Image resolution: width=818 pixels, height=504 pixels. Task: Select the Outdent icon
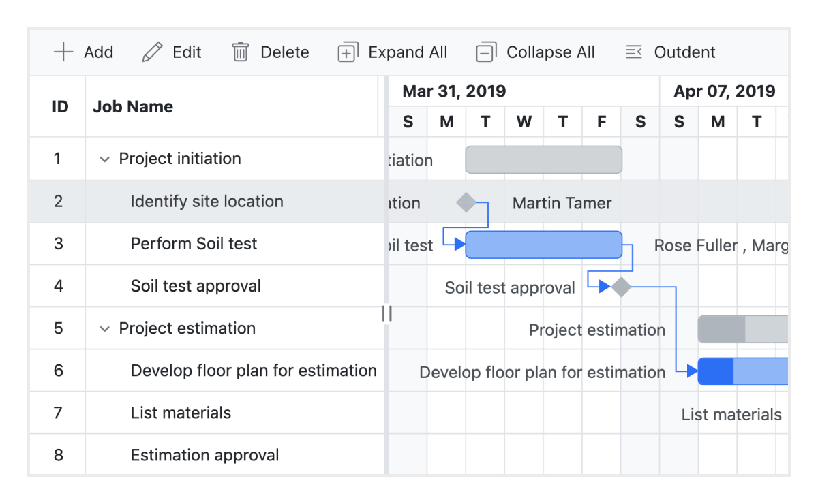pos(634,52)
